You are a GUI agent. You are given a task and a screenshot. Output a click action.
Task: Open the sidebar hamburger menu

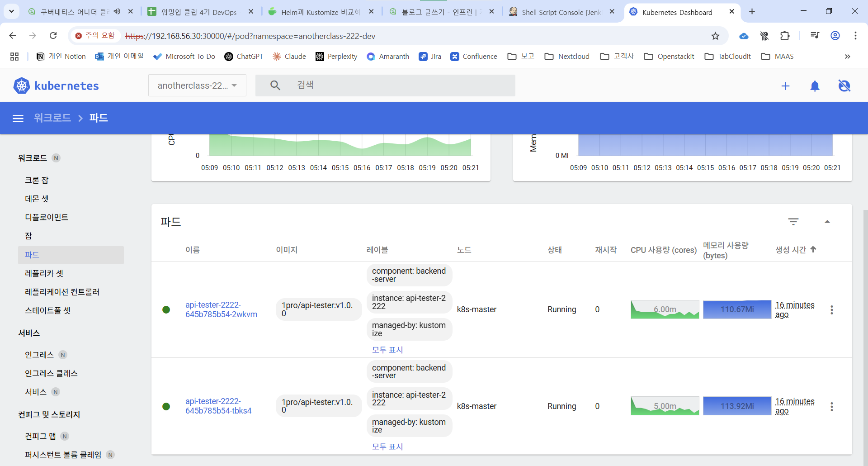(x=18, y=118)
